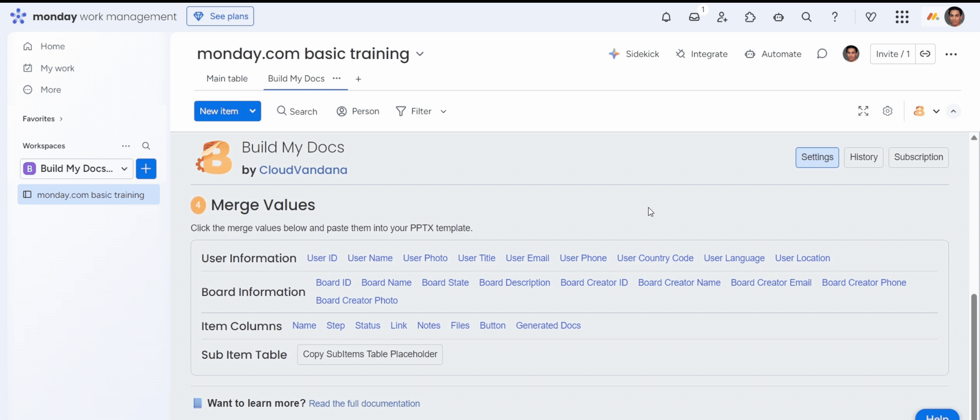Expand the Filter options chevron
The width and height of the screenshot is (980, 420).
(443, 112)
